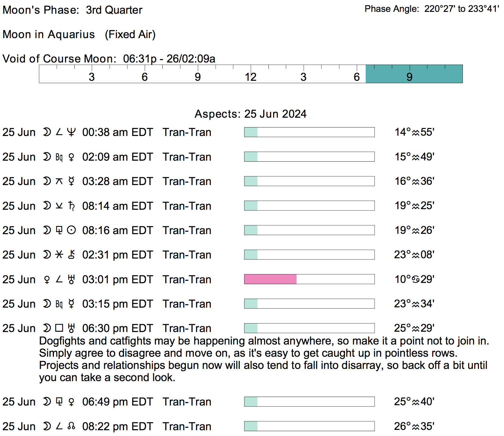The image size is (504, 436).
Task: Click the Chiron glyph in the 02:31 pm row
Action: (71, 255)
